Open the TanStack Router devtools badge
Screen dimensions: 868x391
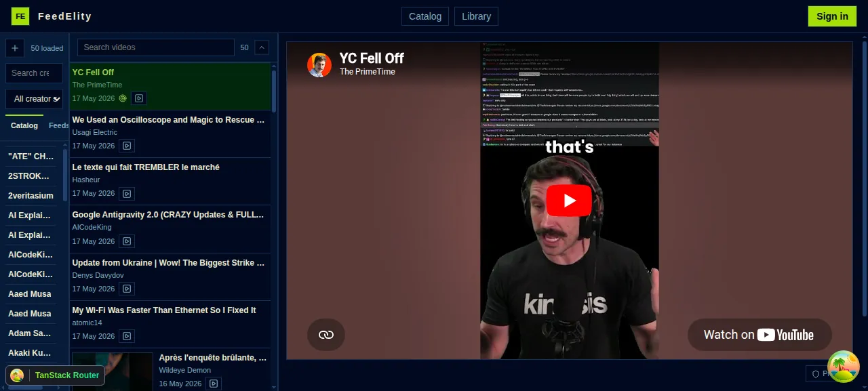(56, 375)
